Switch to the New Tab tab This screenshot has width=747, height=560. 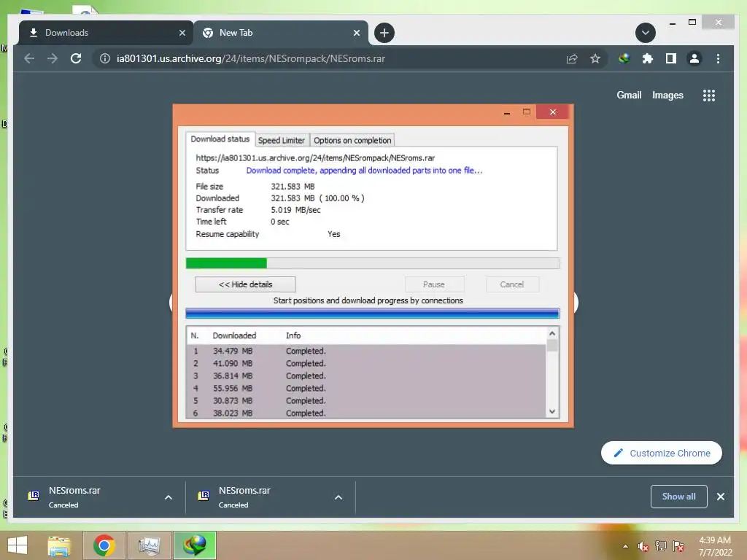click(281, 33)
